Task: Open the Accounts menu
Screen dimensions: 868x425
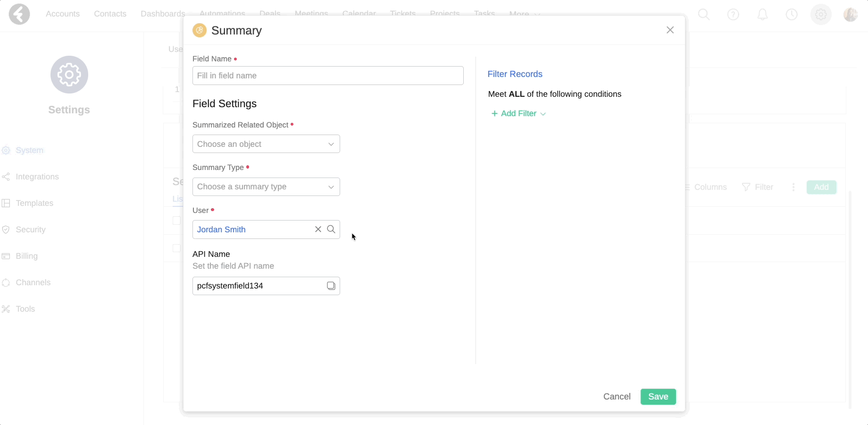Action: click(x=63, y=14)
